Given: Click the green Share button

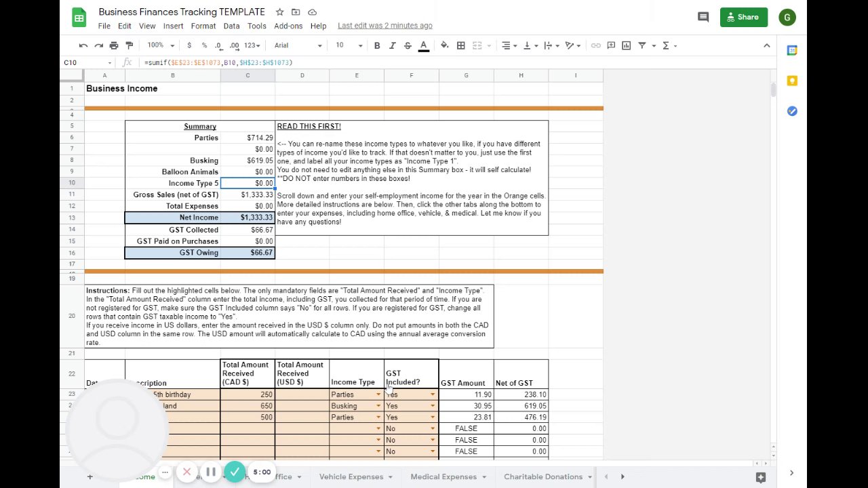Looking at the screenshot, I should (743, 17).
